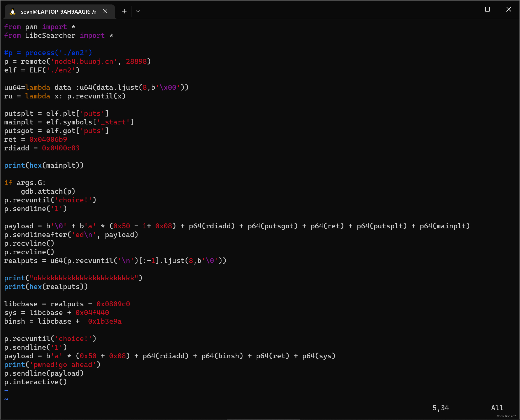This screenshot has width=520, height=420.
Task: Open a new terminal tab
Action: pyautogui.click(x=124, y=11)
